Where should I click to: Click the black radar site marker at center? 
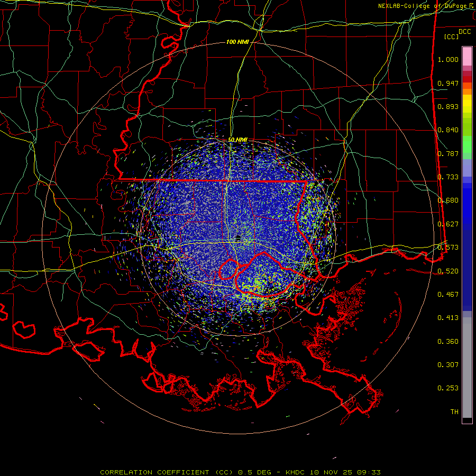pos(238,237)
